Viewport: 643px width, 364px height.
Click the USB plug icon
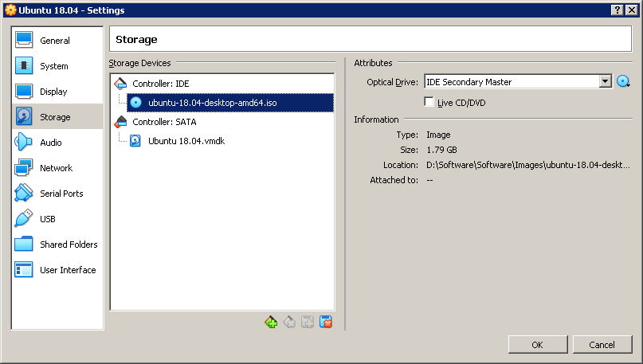tap(24, 218)
